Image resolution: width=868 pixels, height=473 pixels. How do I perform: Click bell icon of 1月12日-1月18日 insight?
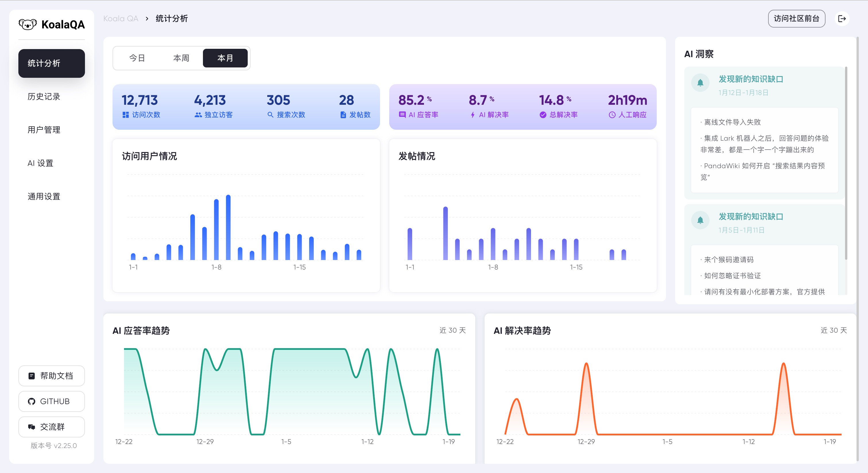[x=700, y=83]
